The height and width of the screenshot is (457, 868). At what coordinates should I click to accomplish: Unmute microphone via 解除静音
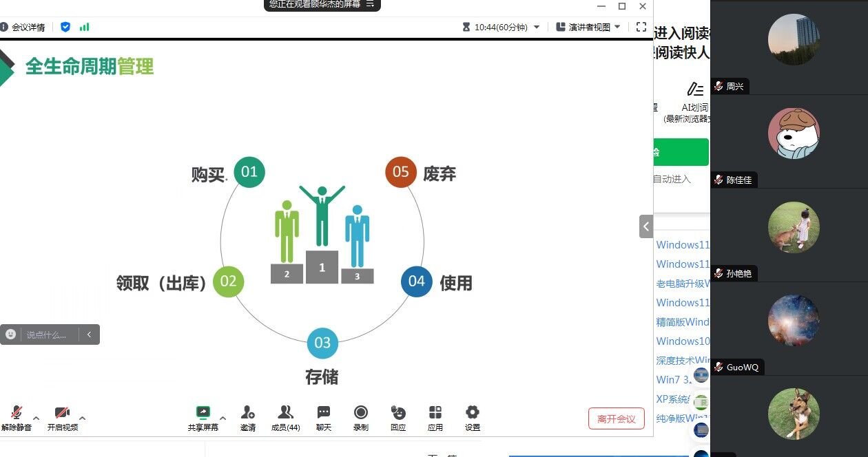[16, 414]
